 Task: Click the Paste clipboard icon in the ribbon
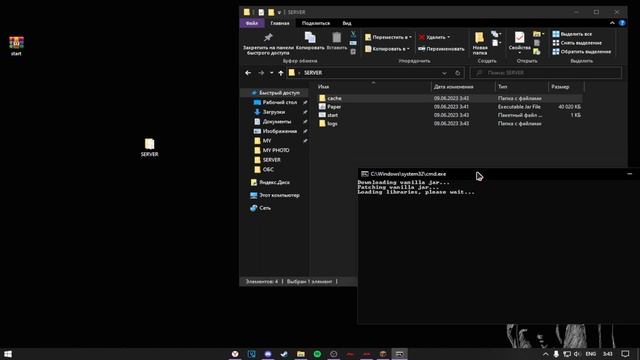tap(337, 38)
